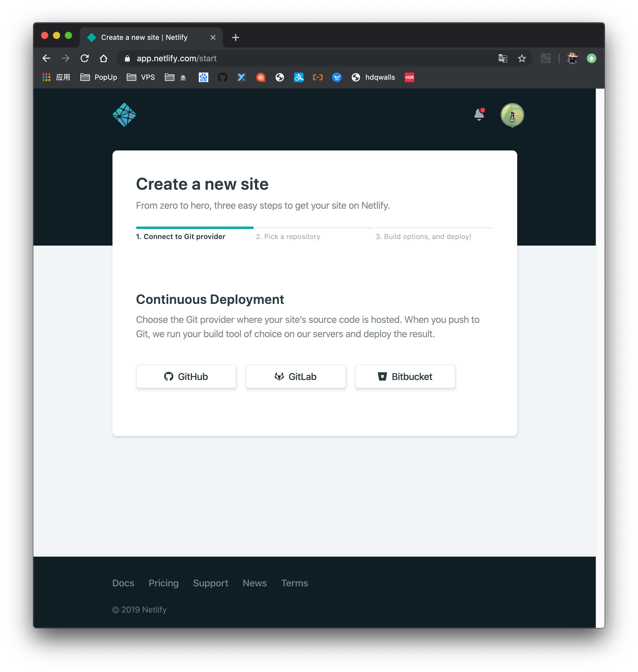Close the Create a new site tab

tap(213, 37)
